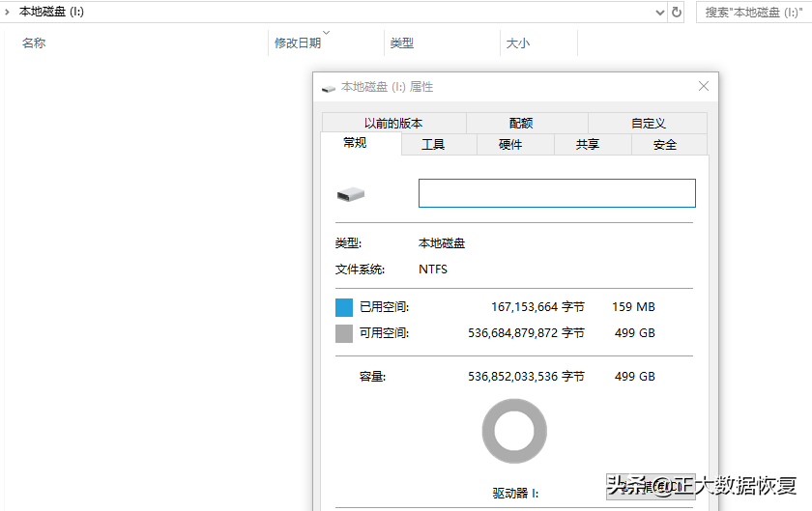The width and height of the screenshot is (812, 511).
Task: Click the 驱动器 I: label
Action: coord(515,494)
